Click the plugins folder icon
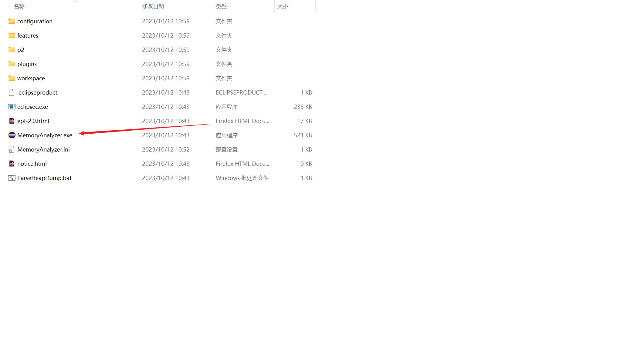The height and width of the screenshot is (347, 644). pos(12,64)
